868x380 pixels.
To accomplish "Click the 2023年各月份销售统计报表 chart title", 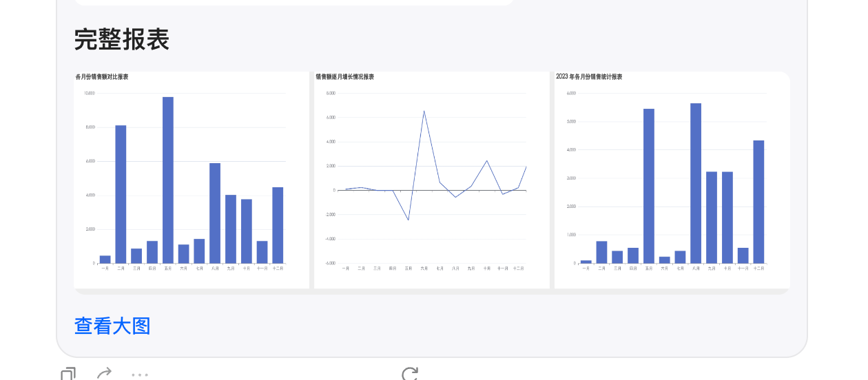I will tap(589, 77).
